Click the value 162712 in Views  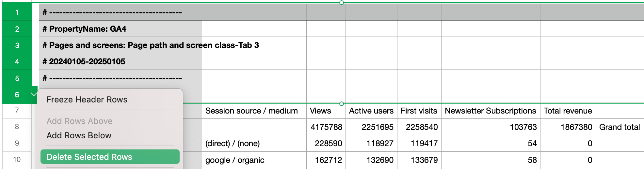point(326,160)
